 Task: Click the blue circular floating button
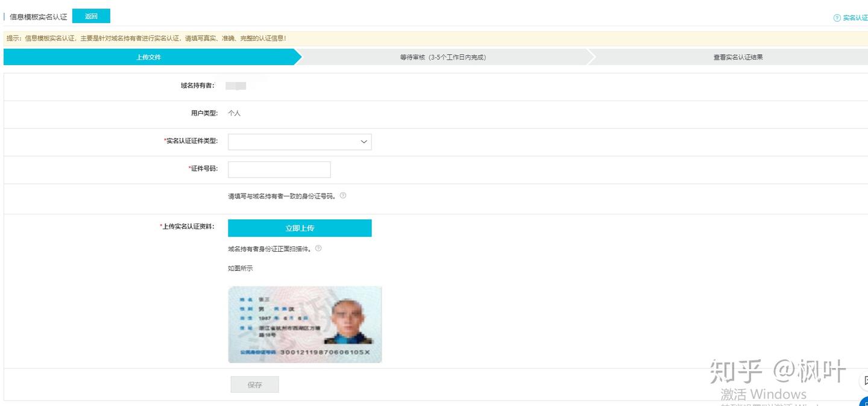(864, 401)
